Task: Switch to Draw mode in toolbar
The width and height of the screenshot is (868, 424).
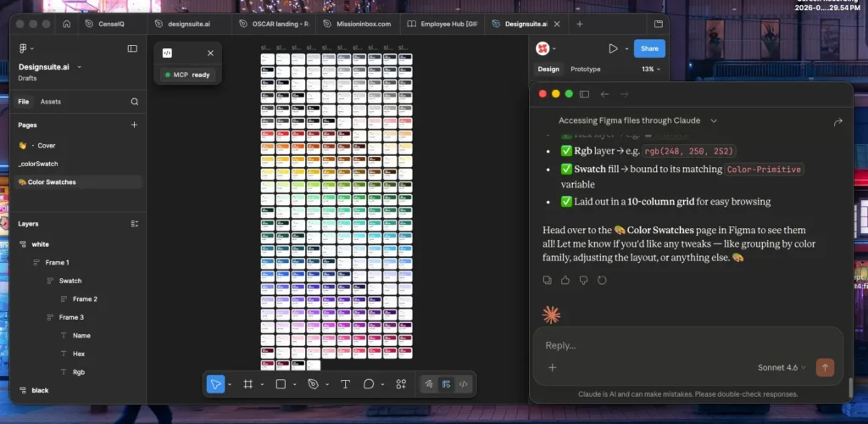Action: [x=430, y=384]
